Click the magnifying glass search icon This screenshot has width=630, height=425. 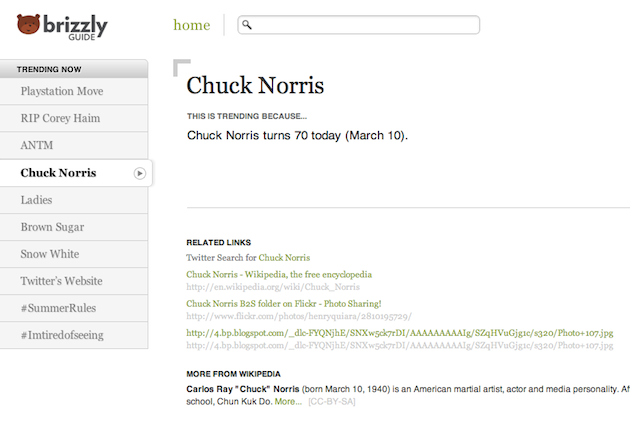point(247,25)
